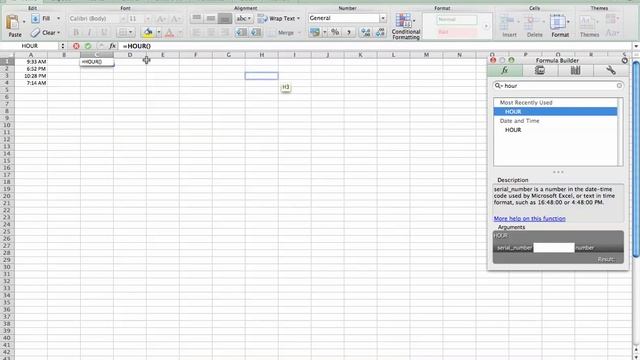
Task: Clear the hour search text
Action: click(619, 86)
